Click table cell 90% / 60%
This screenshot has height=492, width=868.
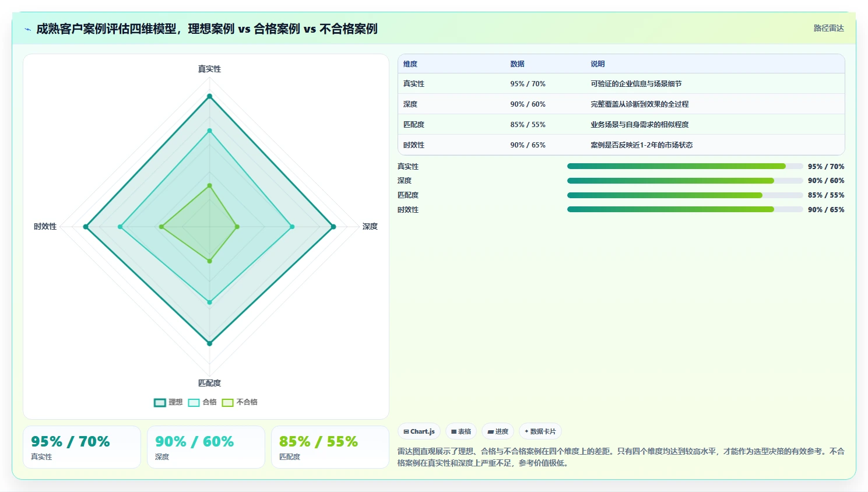coord(528,104)
